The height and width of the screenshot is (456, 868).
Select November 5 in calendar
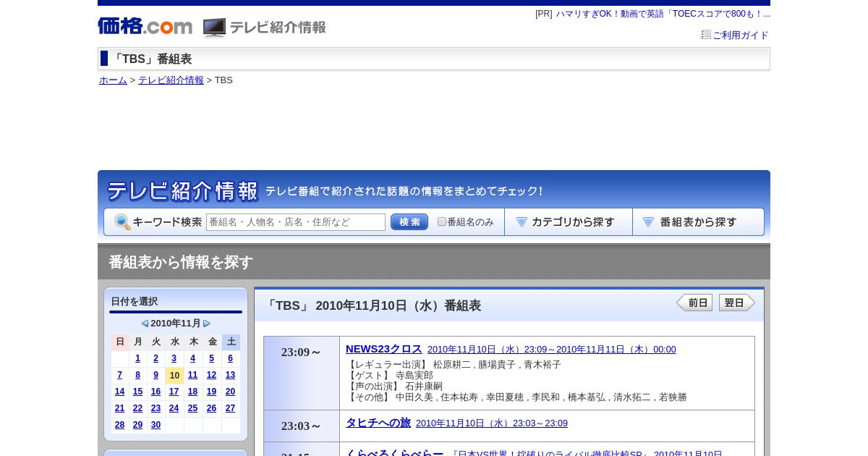click(x=211, y=358)
